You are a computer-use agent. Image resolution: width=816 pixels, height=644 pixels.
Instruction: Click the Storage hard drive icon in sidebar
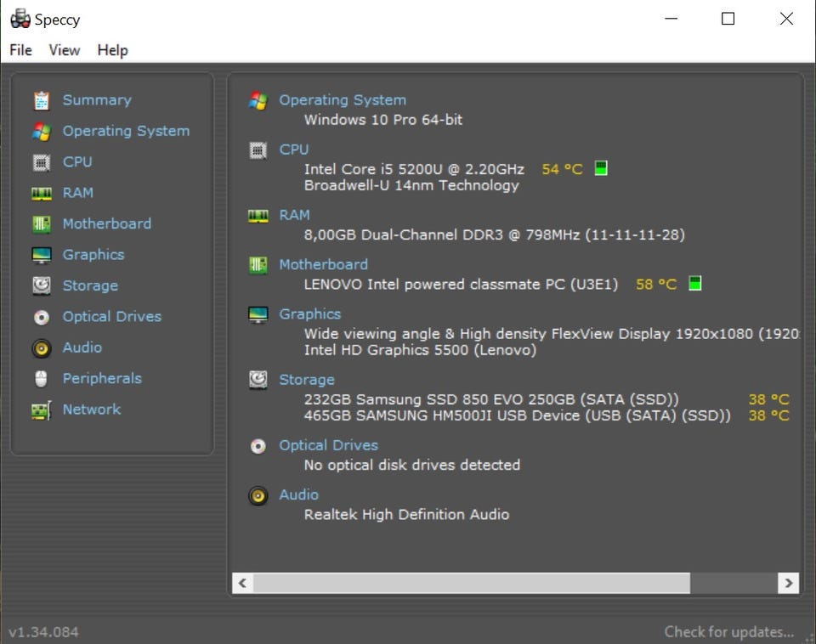click(x=42, y=286)
